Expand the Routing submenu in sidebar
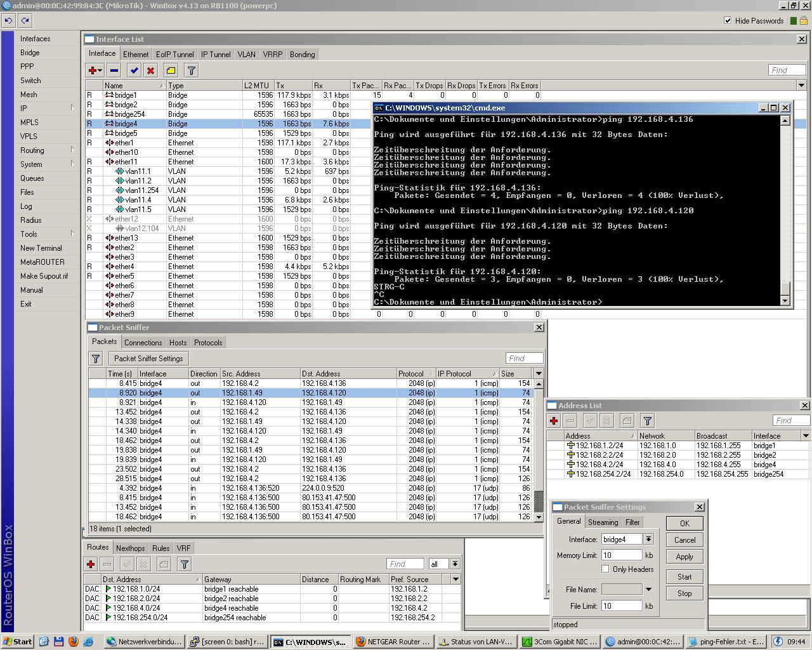The image size is (812, 650). pyautogui.click(x=32, y=150)
